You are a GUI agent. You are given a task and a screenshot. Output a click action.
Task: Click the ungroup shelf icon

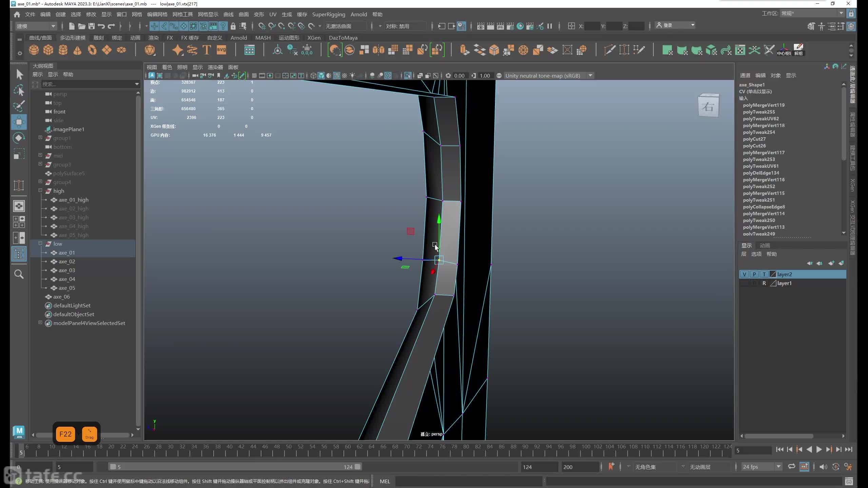point(798,50)
